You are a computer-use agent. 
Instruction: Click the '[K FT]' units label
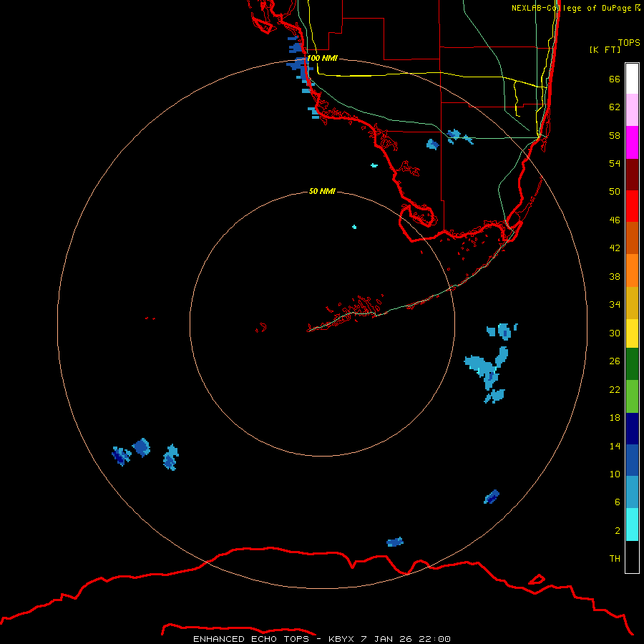[605, 49]
